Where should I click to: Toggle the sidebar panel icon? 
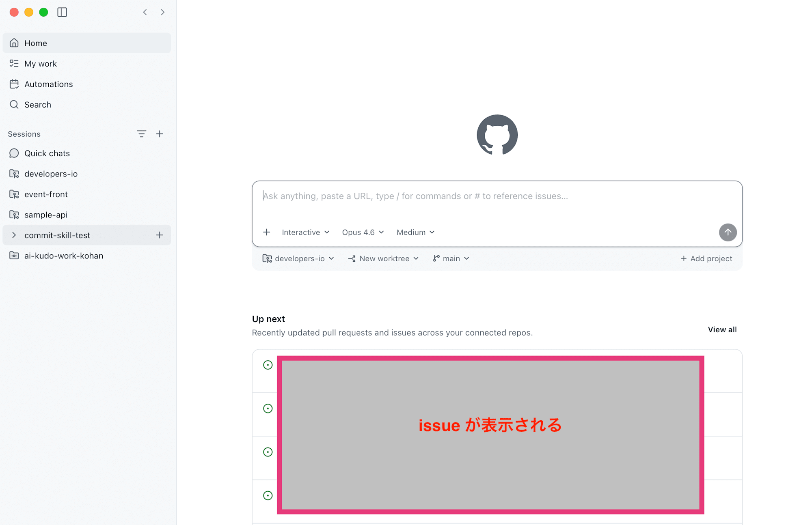(62, 12)
